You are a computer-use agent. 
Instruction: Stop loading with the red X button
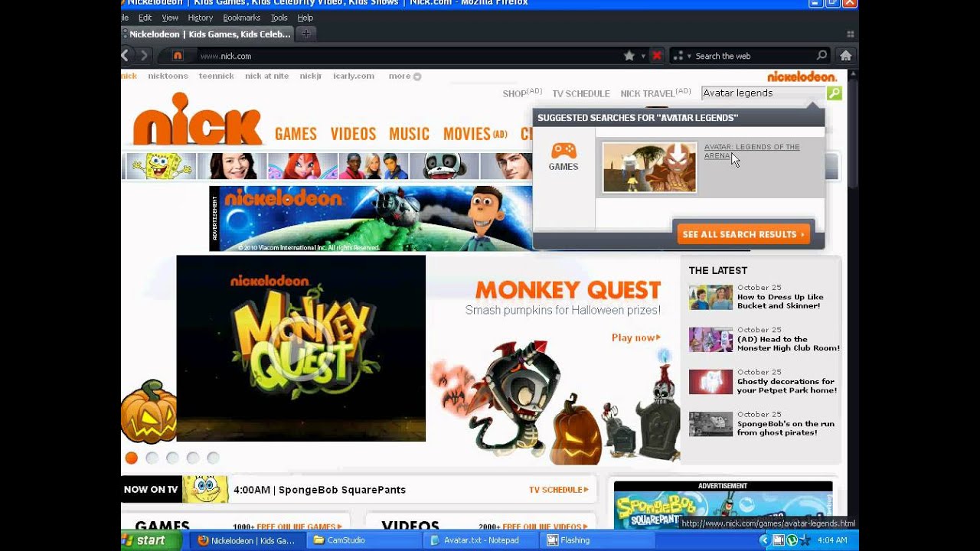tap(656, 55)
